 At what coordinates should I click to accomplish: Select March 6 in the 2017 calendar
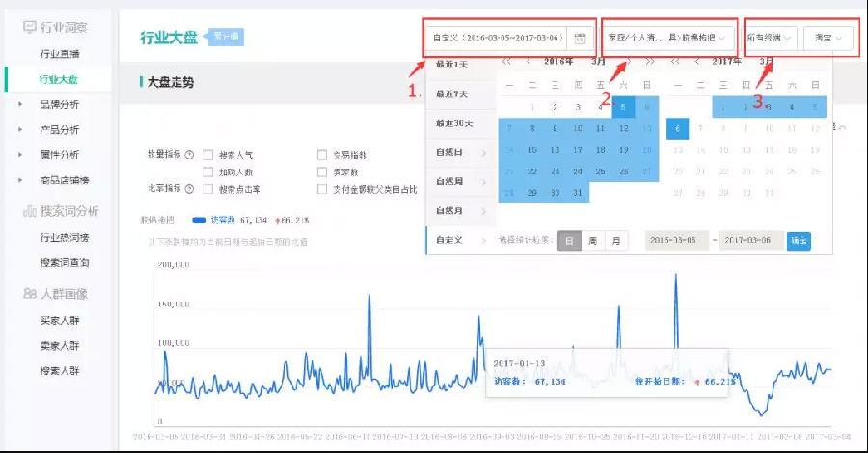[678, 128]
